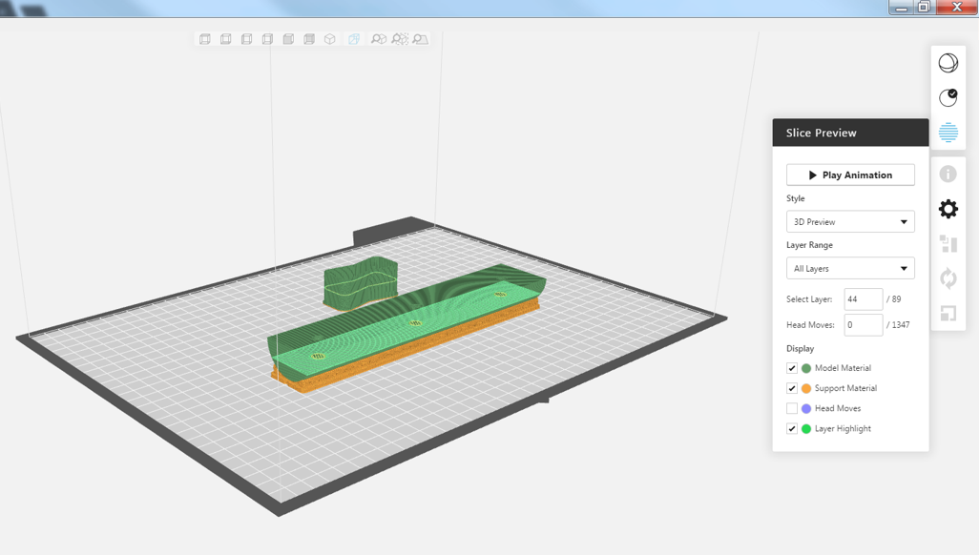Uncheck the Layer Highlight checkbox
980x555 pixels.
pyautogui.click(x=792, y=429)
